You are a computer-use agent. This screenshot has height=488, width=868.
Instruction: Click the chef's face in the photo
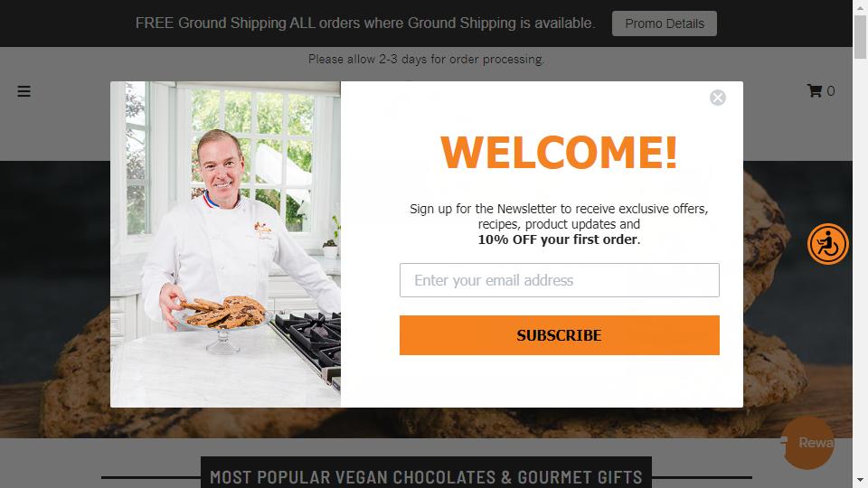coord(221,164)
